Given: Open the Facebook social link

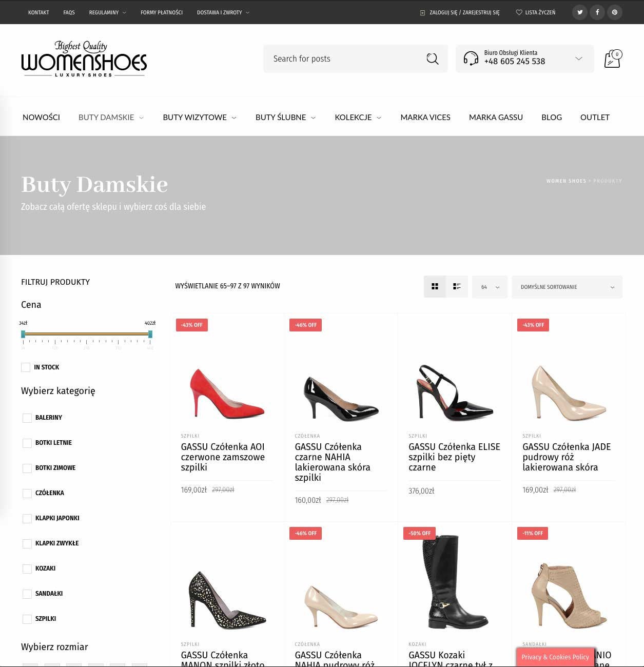Looking at the screenshot, I should pyautogui.click(x=597, y=12).
